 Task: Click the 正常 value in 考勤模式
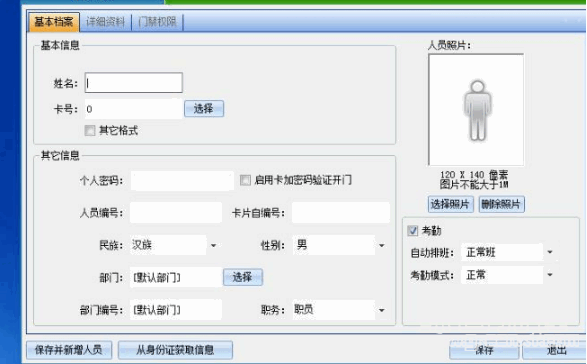point(476,275)
